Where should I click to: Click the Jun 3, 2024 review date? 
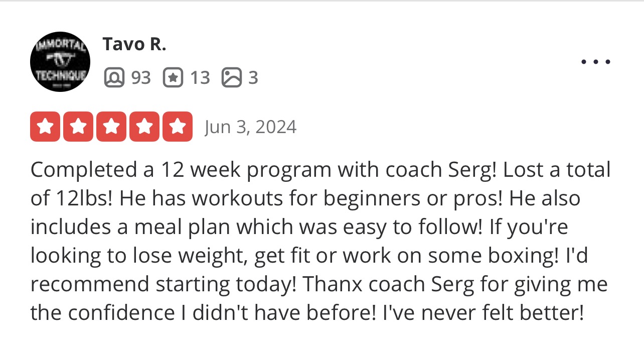point(250,127)
